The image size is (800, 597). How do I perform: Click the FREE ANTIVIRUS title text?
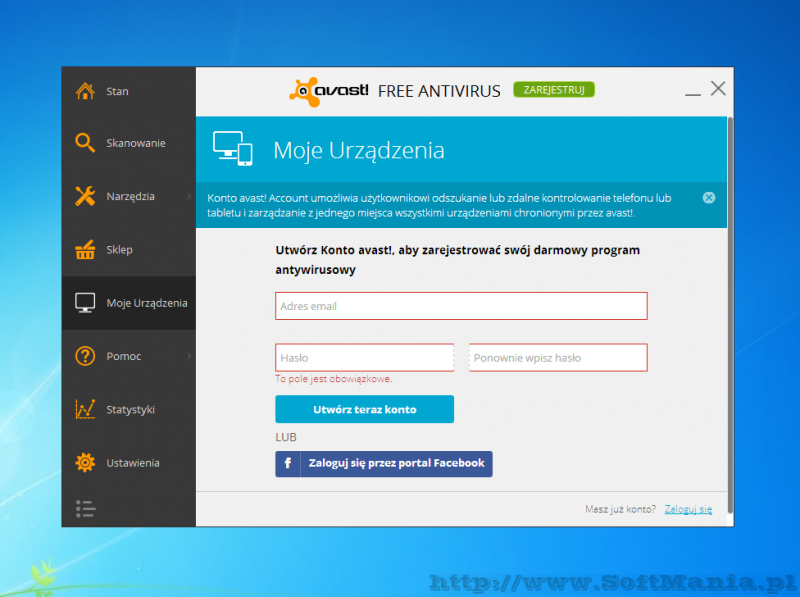tap(439, 91)
